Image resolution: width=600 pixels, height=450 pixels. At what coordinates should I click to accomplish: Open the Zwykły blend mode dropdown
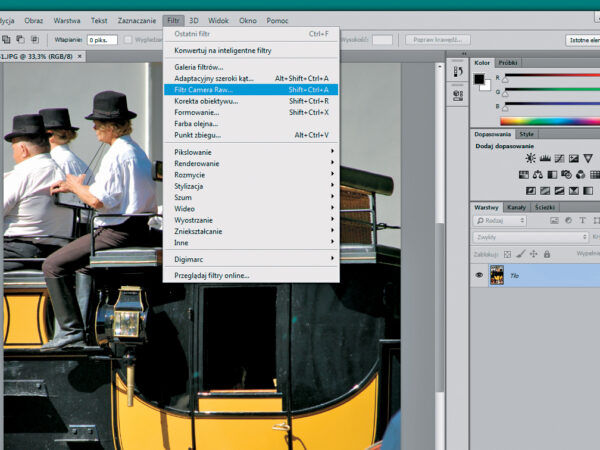(x=530, y=238)
